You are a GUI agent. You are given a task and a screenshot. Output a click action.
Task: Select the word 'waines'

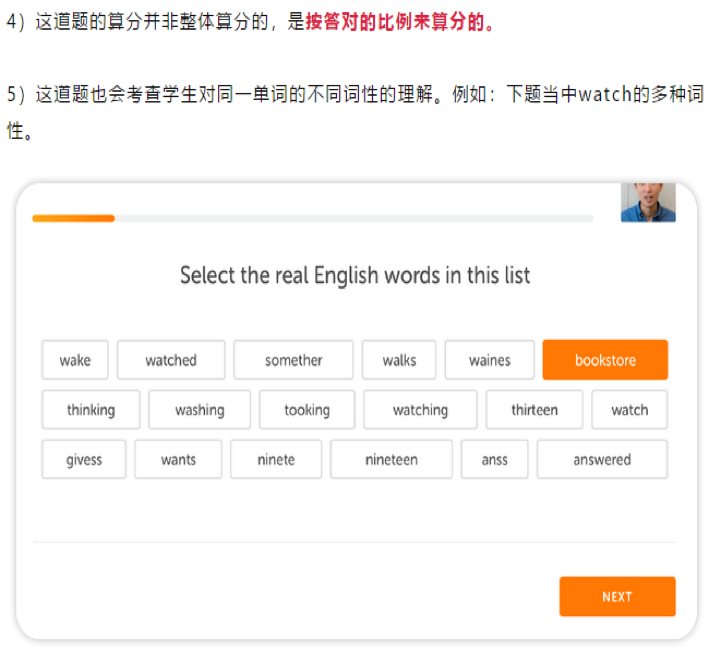pyautogui.click(x=489, y=360)
